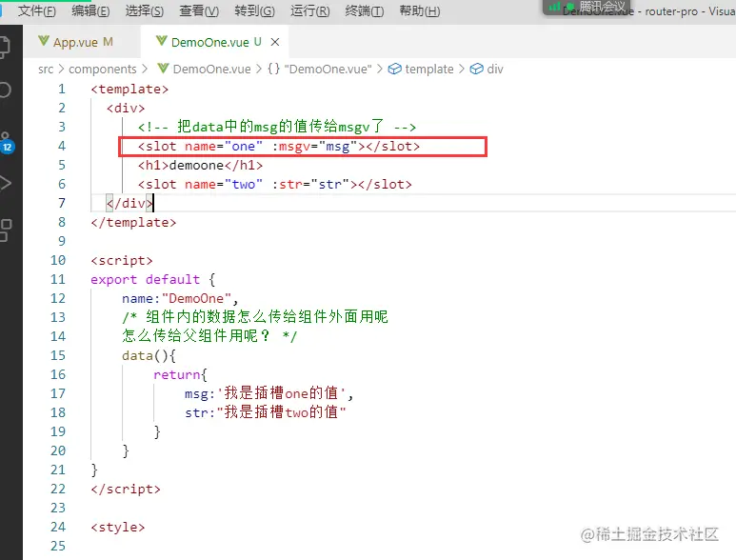Click line number 15 in gutter

coord(58,356)
